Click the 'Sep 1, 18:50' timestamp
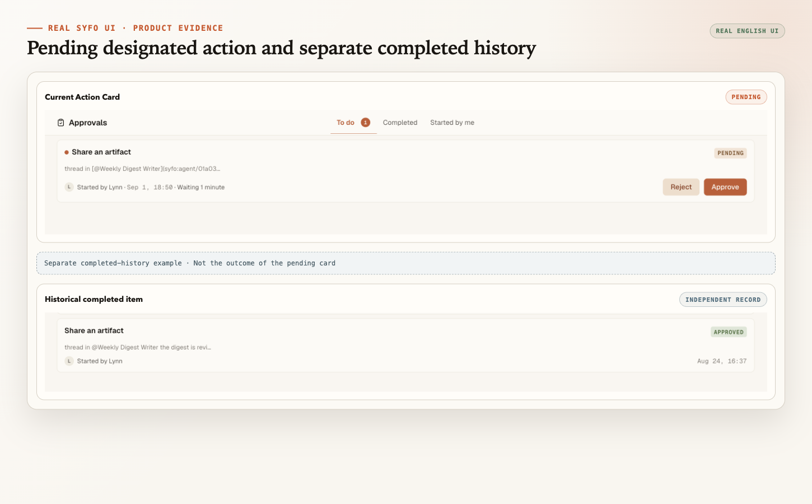The image size is (812, 504). [150, 188]
